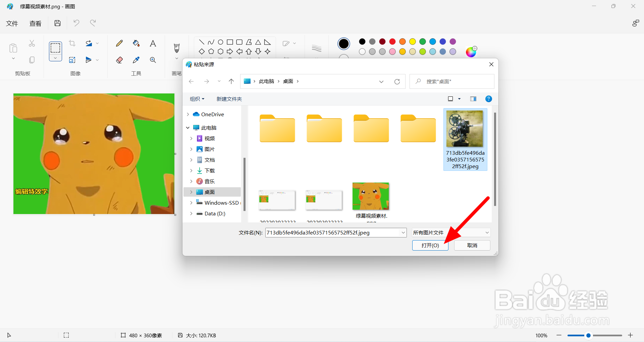
Task: Choose the oval shape from shapes gallery
Action: (x=220, y=42)
